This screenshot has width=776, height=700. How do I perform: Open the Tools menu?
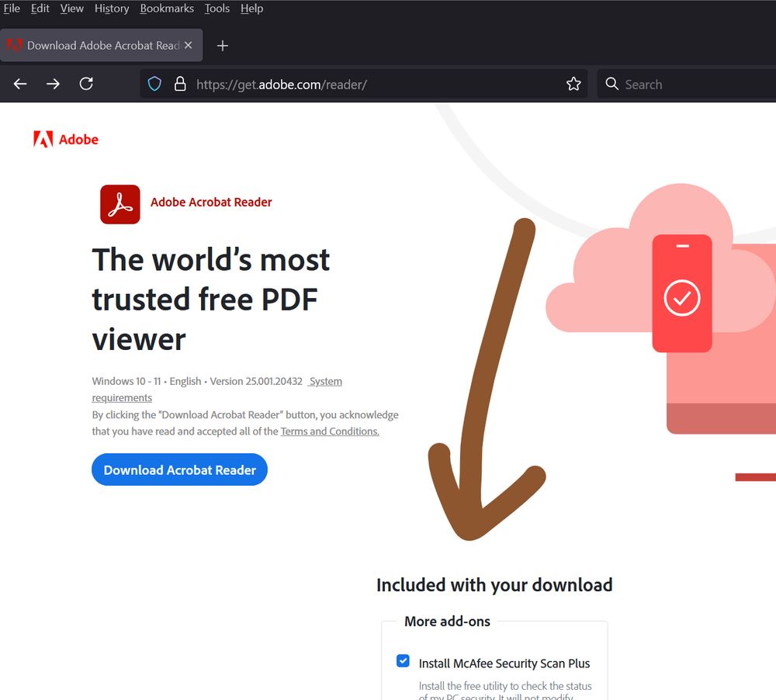click(x=217, y=9)
